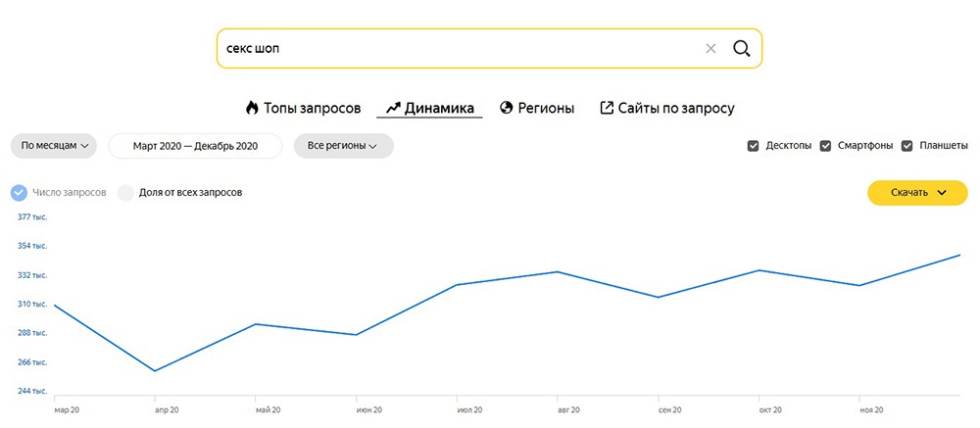Clear the search query with the X icon
The width and height of the screenshot is (980, 428).
coord(710,49)
